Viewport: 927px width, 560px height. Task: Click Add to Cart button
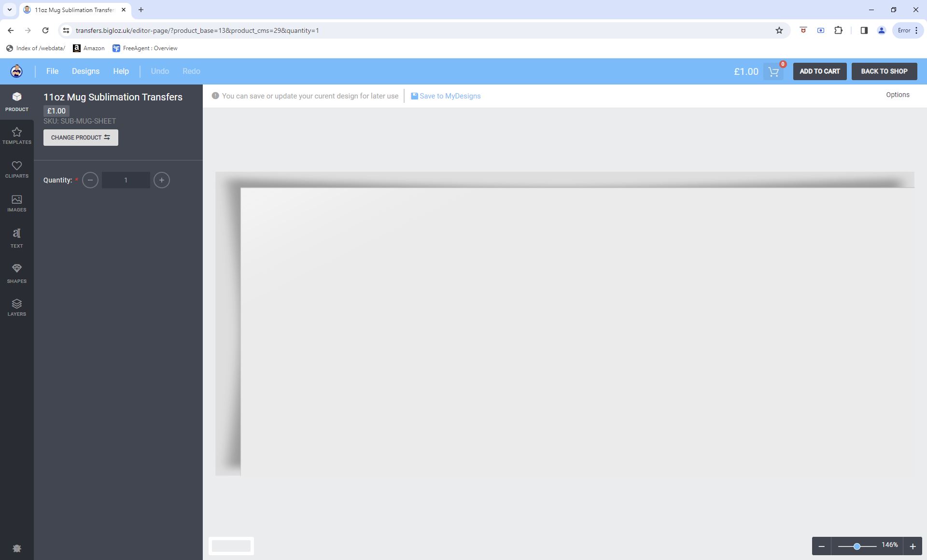(x=819, y=71)
